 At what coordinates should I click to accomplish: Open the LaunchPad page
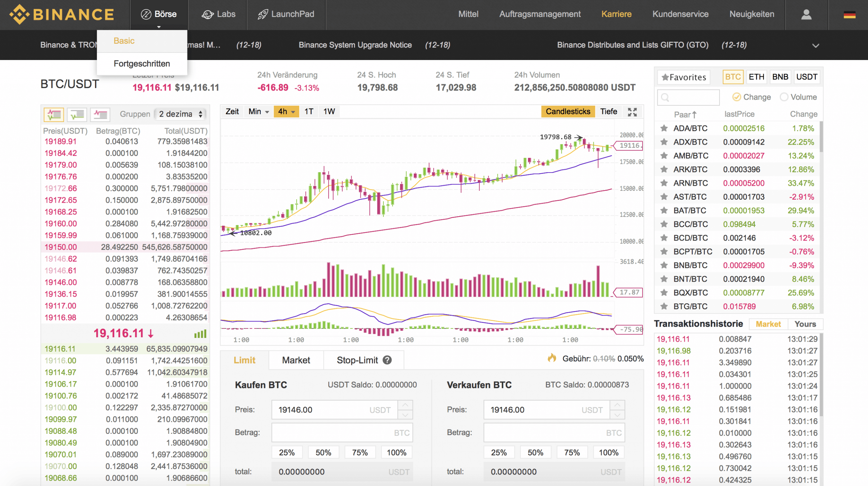[286, 15]
